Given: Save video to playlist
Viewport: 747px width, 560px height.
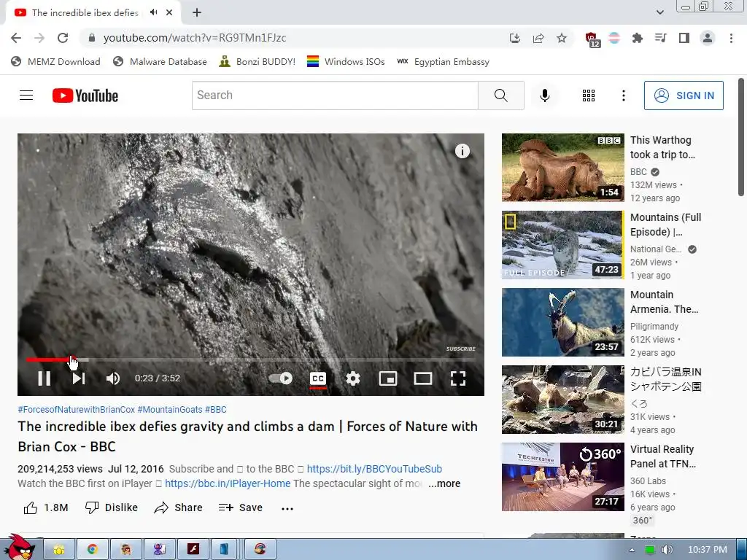Looking at the screenshot, I should [241, 507].
